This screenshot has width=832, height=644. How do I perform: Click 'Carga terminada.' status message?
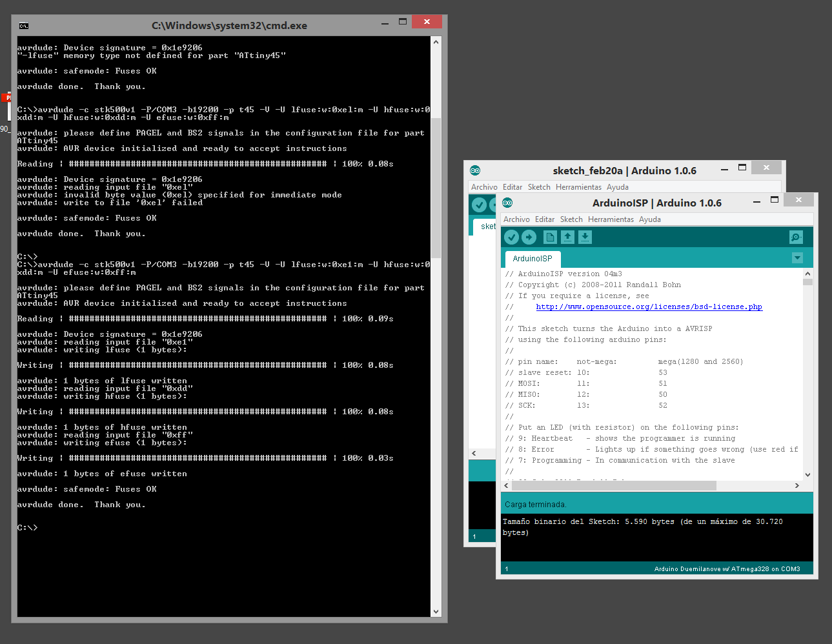(x=536, y=505)
